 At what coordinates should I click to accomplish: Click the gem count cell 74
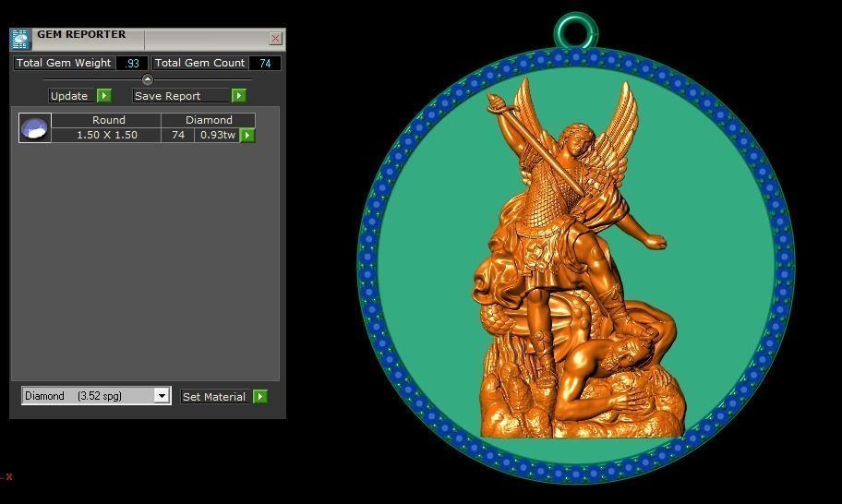178,135
